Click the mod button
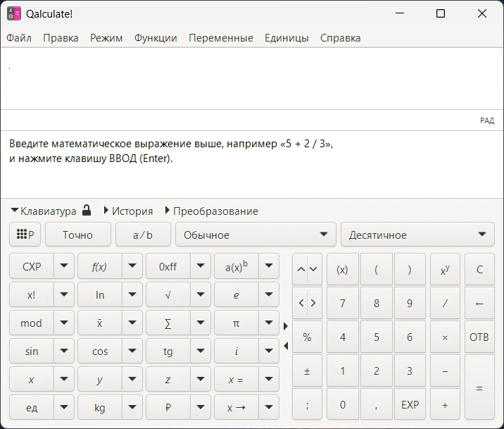The height and width of the screenshot is (429, 504). click(32, 323)
